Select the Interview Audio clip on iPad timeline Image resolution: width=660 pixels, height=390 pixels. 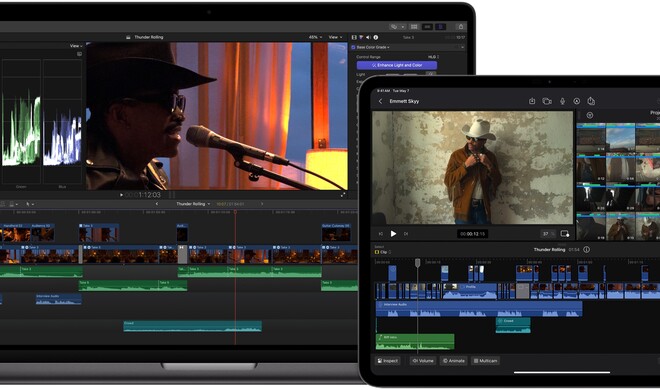479,309
